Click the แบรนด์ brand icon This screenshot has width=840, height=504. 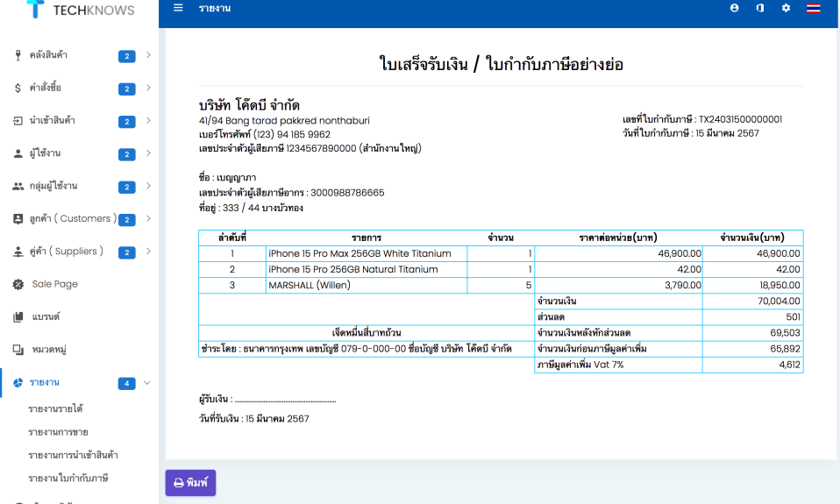pyautogui.click(x=18, y=317)
